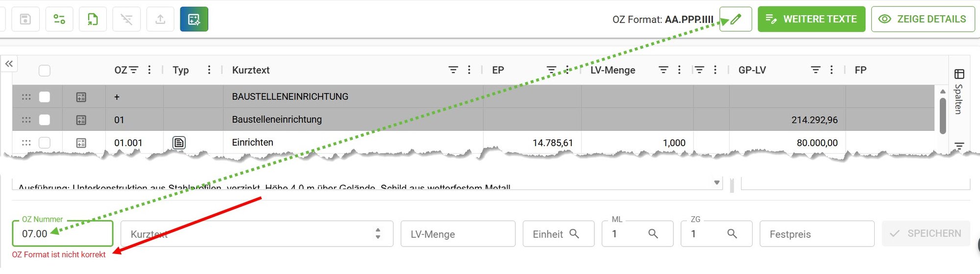
Task: Open the Kurztext column options menu
Action: coord(469,70)
